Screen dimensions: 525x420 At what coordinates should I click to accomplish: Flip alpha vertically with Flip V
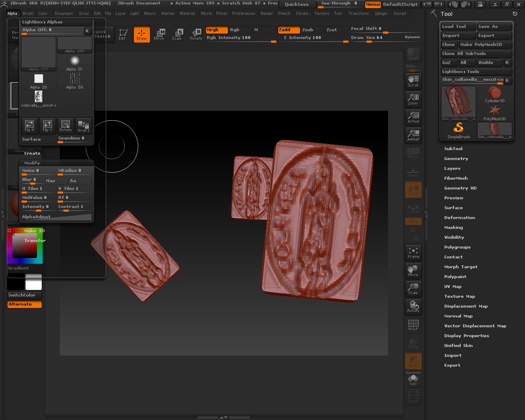(48, 126)
